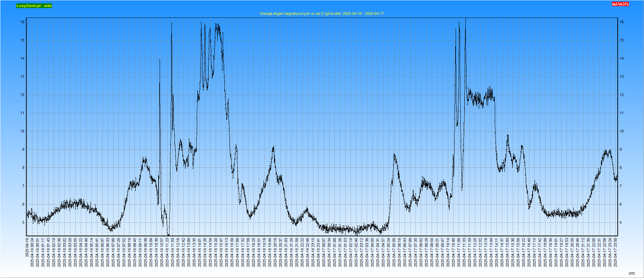Click the 2025-04-16 07:00 time label
The height and width of the screenshot is (278, 644).
113,252
